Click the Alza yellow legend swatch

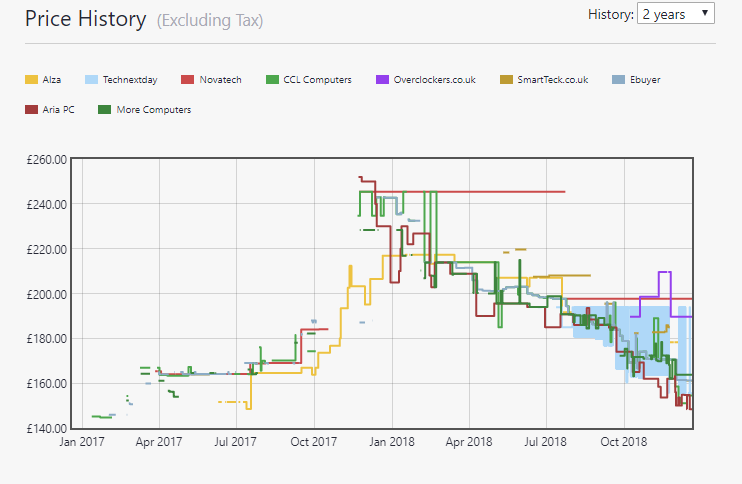coord(31,80)
